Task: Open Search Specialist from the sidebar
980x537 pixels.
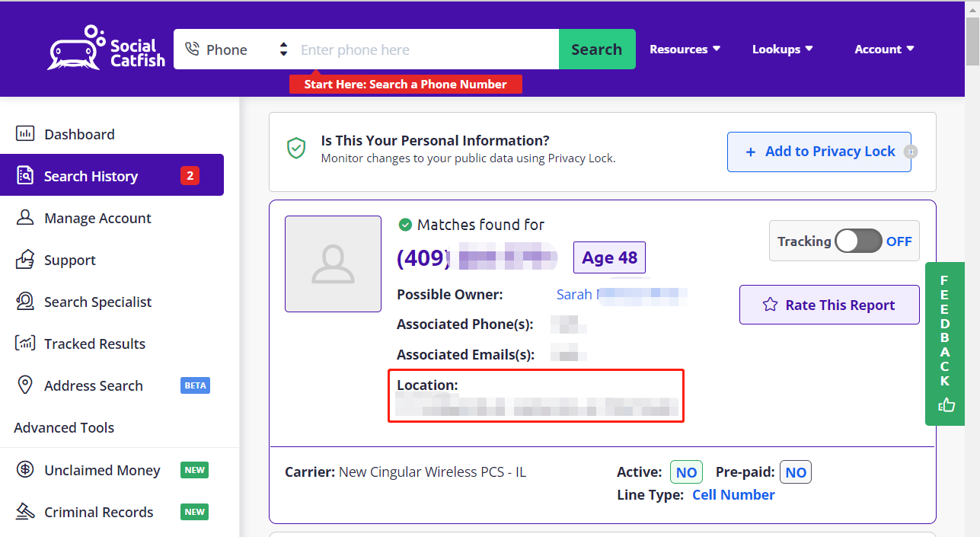Action: tap(25, 302)
